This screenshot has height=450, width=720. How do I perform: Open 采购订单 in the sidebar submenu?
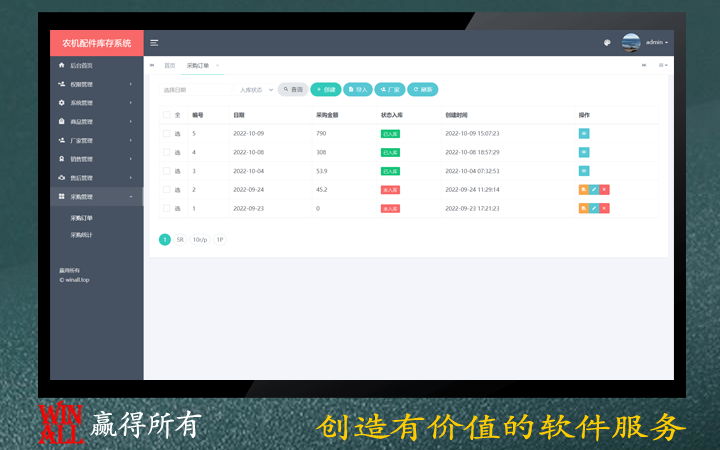(x=81, y=218)
